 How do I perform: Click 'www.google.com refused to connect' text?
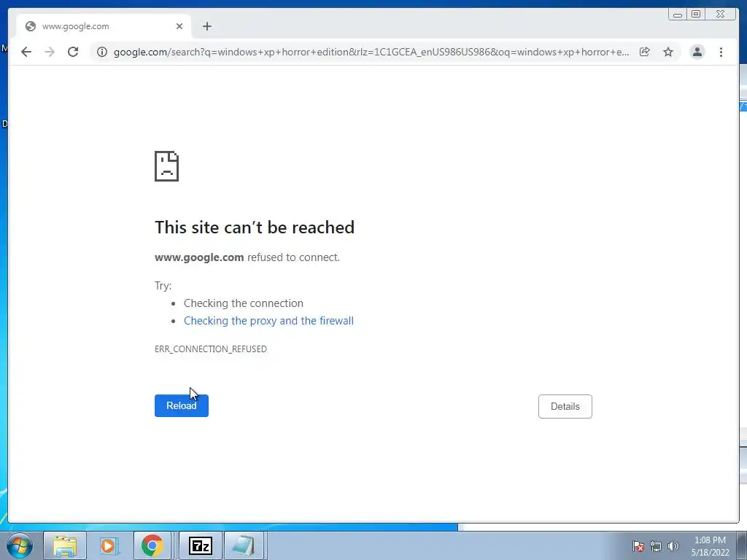(247, 257)
